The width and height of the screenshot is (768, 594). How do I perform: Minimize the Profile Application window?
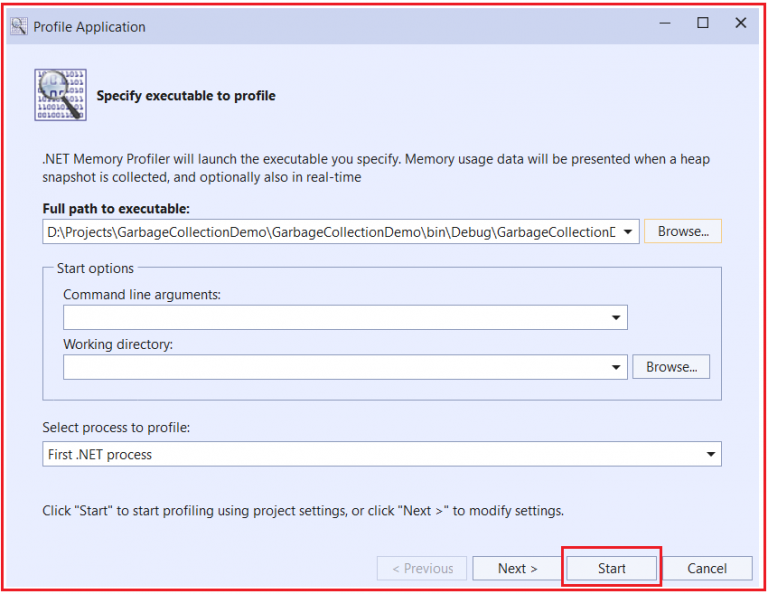pos(665,23)
